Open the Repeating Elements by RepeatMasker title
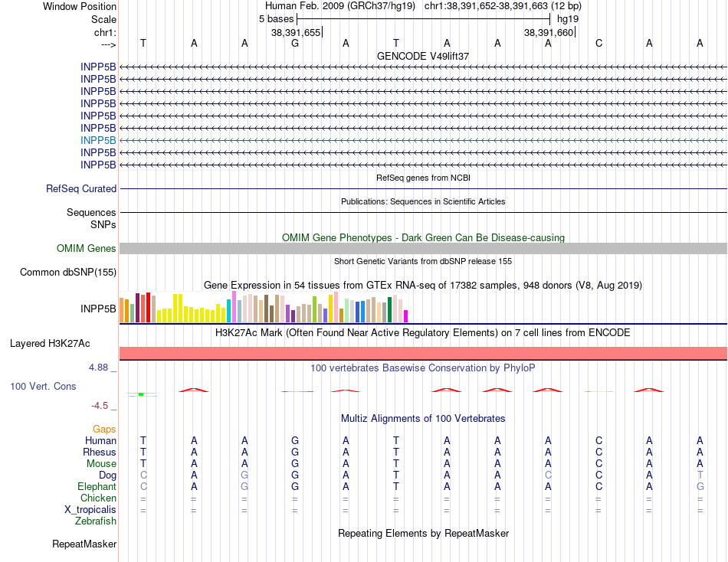728x562 pixels. 423,533
